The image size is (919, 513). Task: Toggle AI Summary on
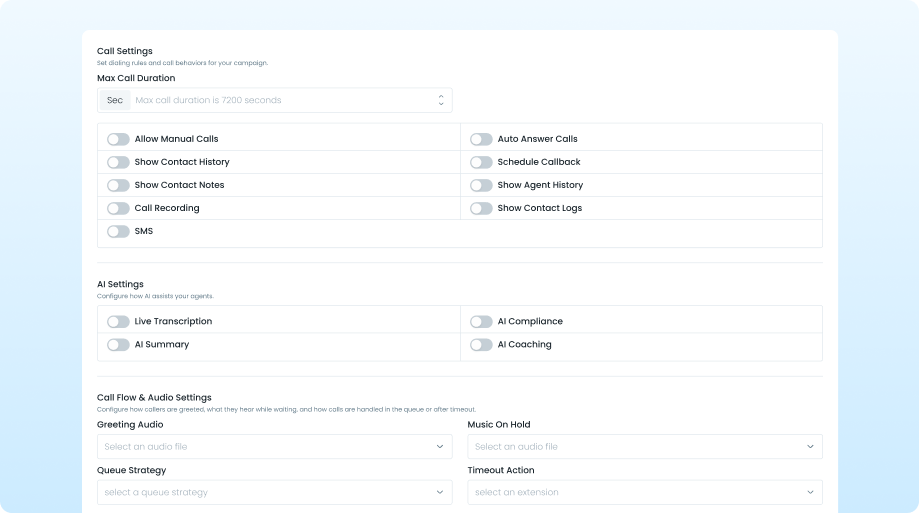118,345
